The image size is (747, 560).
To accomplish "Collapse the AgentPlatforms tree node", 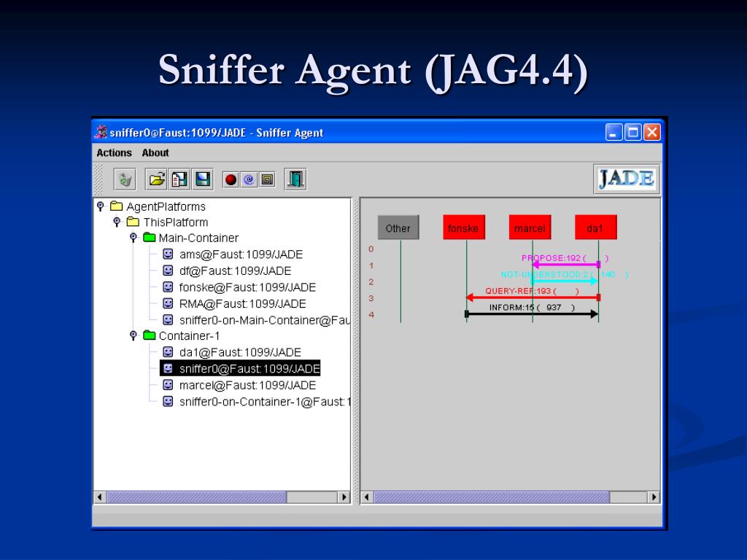I will [101, 206].
